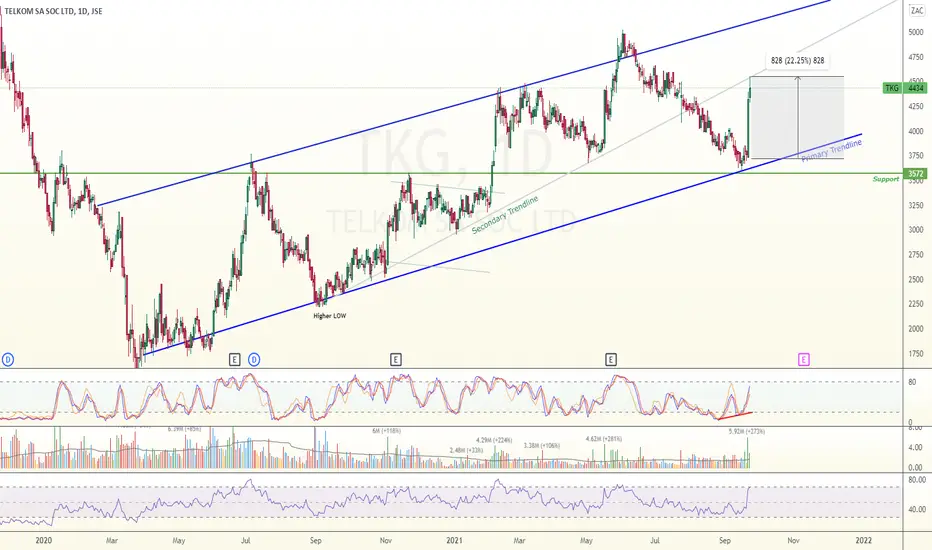Image resolution: width=932 pixels, height=550 pixels.
Task: Select the green 3572 support price label
Action: click(x=916, y=174)
